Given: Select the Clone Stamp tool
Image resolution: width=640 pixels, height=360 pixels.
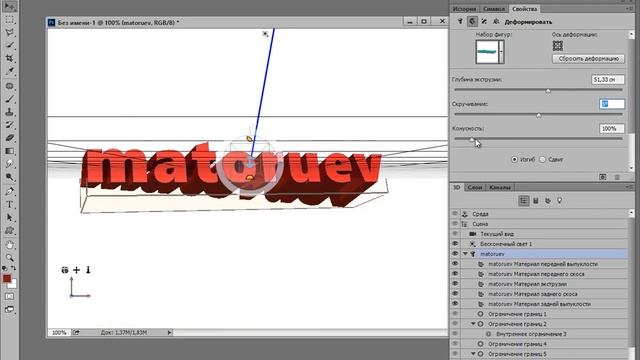Looking at the screenshot, I should tap(9, 112).
